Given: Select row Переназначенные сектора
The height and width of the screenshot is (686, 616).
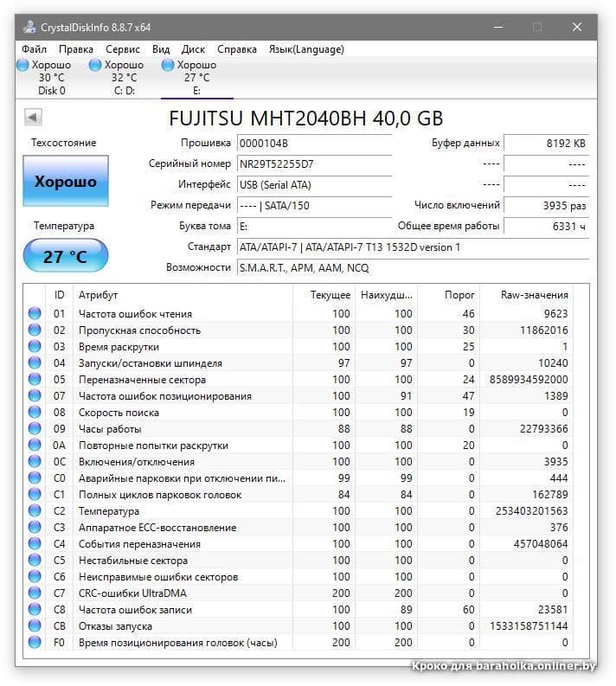Looking at the screenshot, I should (298, 379).
